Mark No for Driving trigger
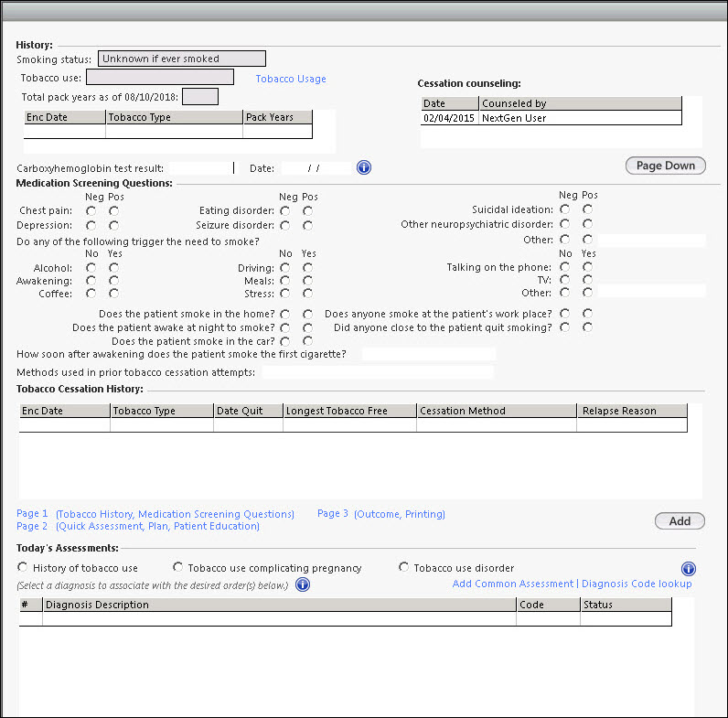 point(285,267)
